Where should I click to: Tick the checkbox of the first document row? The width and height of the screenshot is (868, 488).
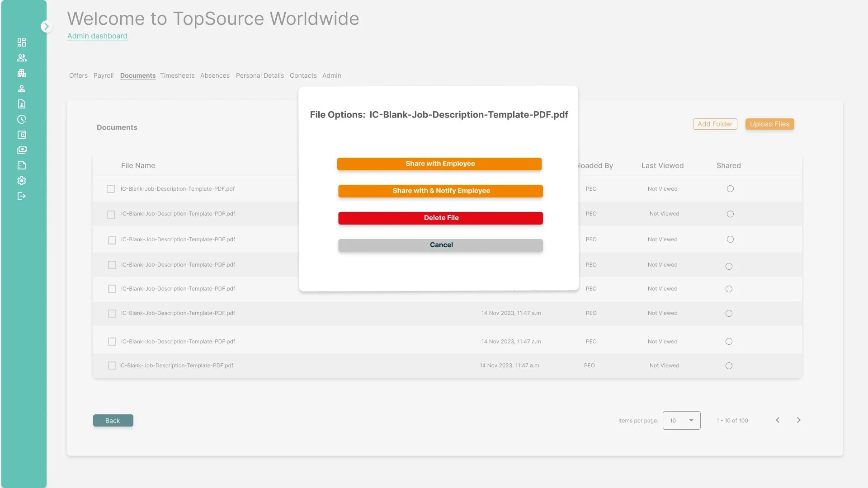(x=111, y=189)
